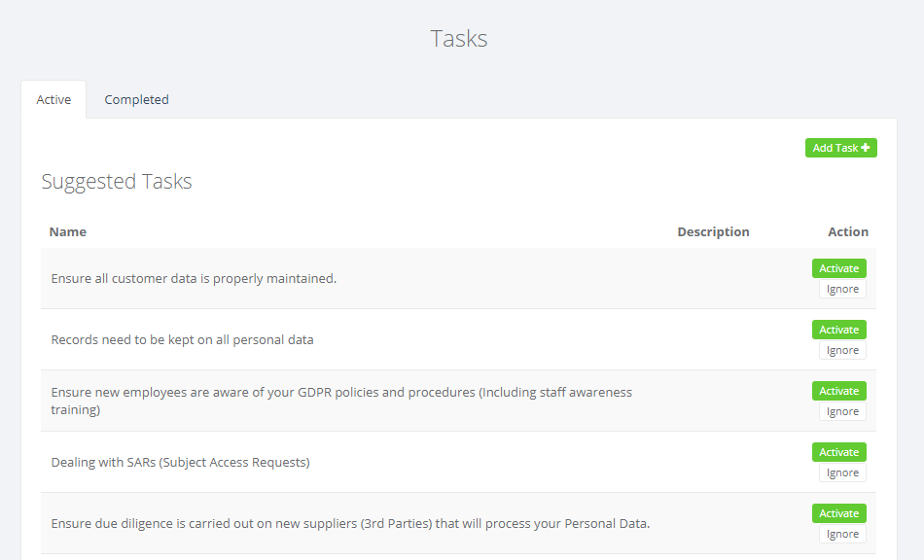Ignore the records on personal data task
Screen dimensions: 924x560
[842, 350]
